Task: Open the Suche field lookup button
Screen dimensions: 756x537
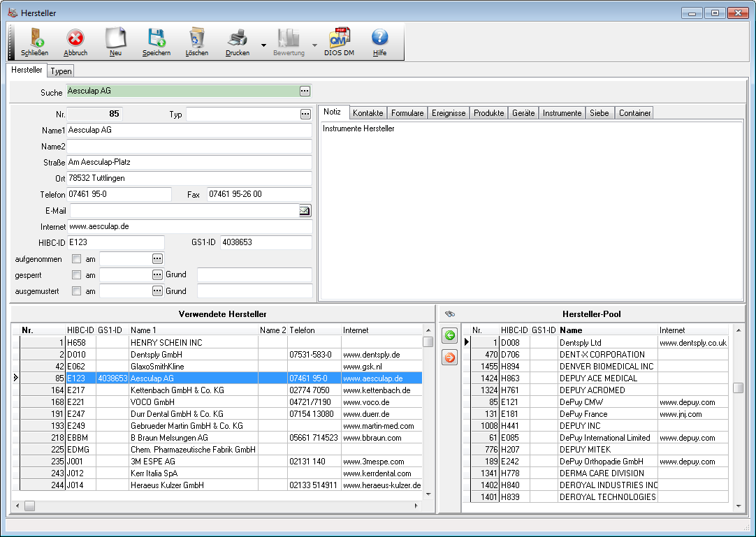Action: coord(305,91)
